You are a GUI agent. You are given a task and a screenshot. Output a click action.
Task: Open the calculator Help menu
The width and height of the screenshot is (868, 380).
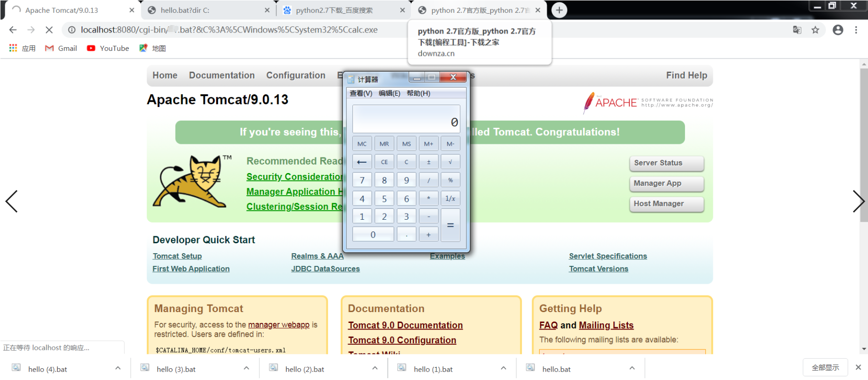point(418,93)
